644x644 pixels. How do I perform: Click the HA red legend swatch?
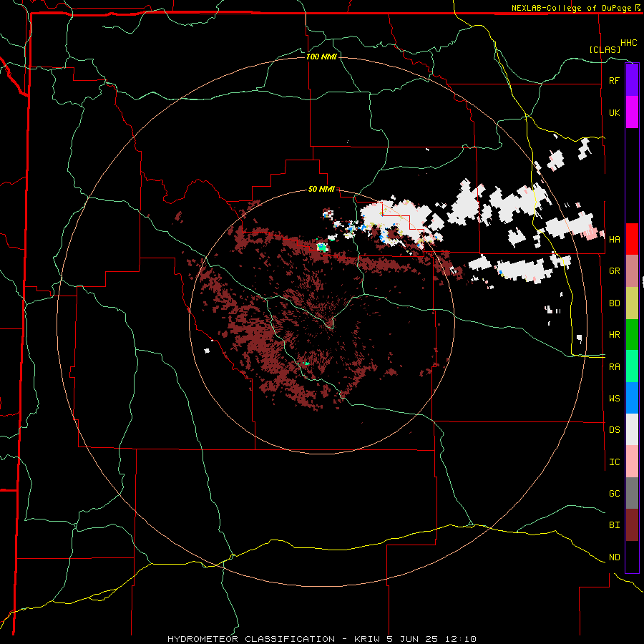pos(632,239)
